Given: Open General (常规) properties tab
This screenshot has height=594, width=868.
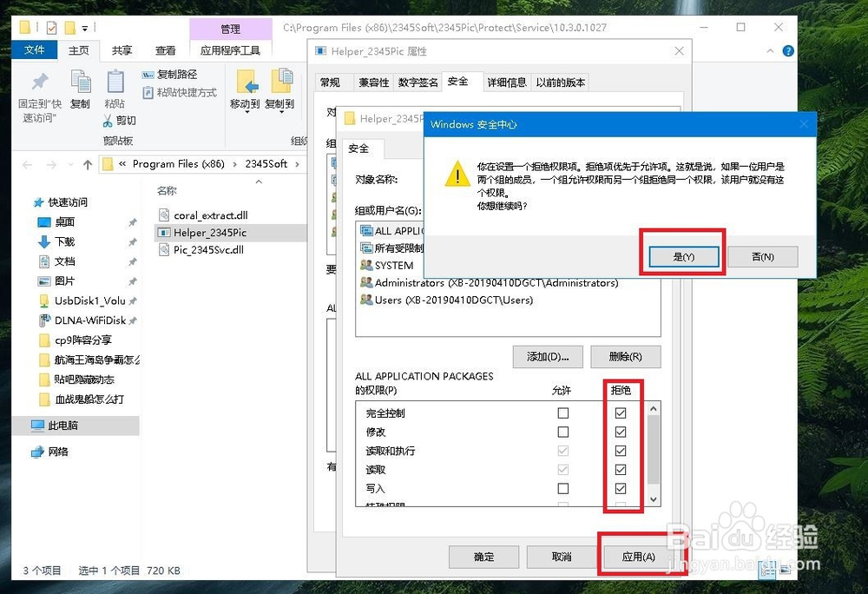Looking at the screenshot, I should point(330,82).
